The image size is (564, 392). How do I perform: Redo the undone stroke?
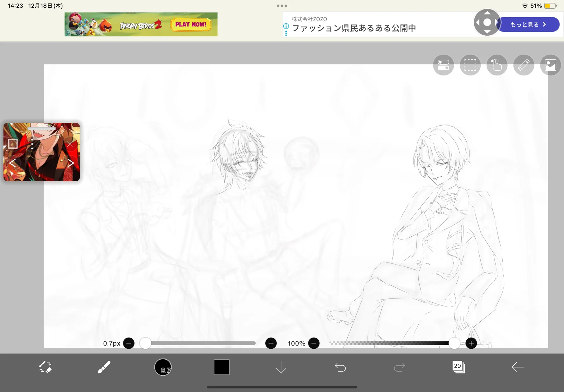(399, 367)
